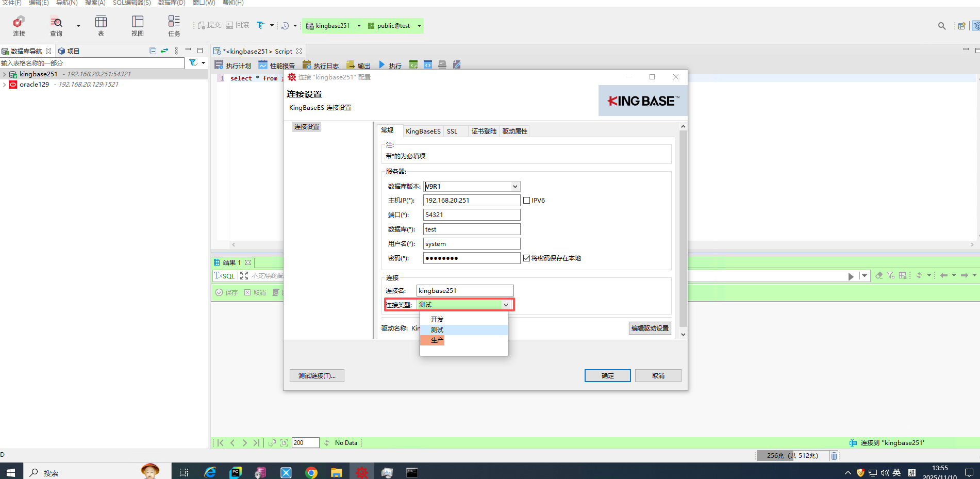The height and width of the screenshot is (479, 980).
Task: Click the search magnifier icon in top toolbar
Action: click(942, 26)
